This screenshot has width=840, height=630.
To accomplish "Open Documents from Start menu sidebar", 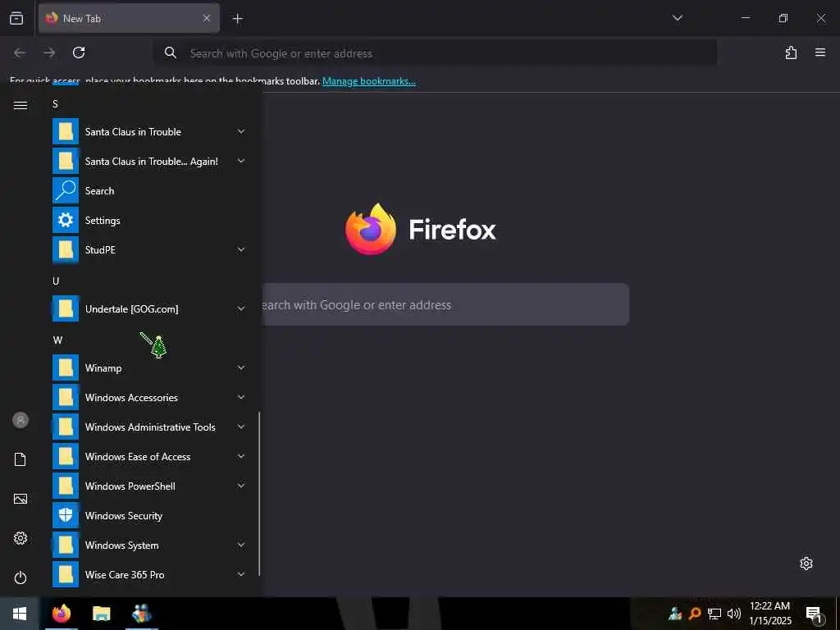I will coord(21,459).
